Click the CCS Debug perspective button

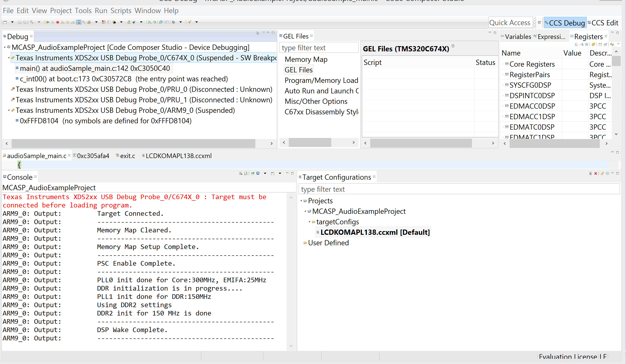[565, 23]
